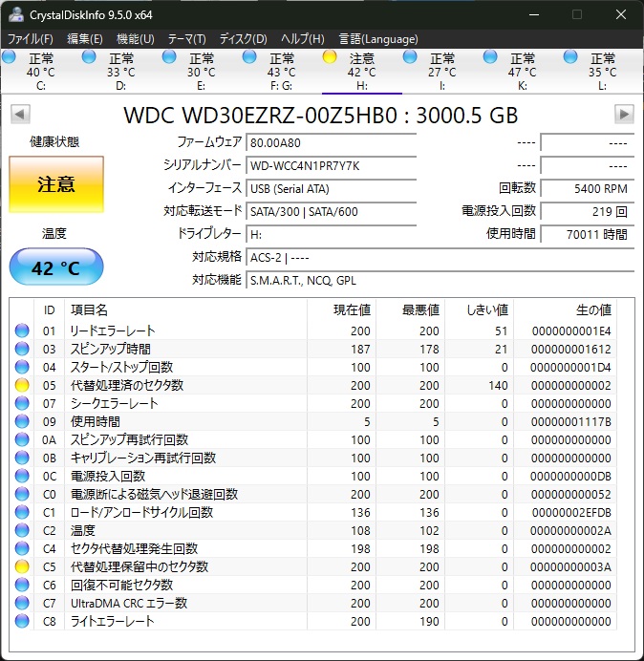The image size is (644, 661).
Task: Click the blue status icon for ID C6
Action: (x=22, y=585)
